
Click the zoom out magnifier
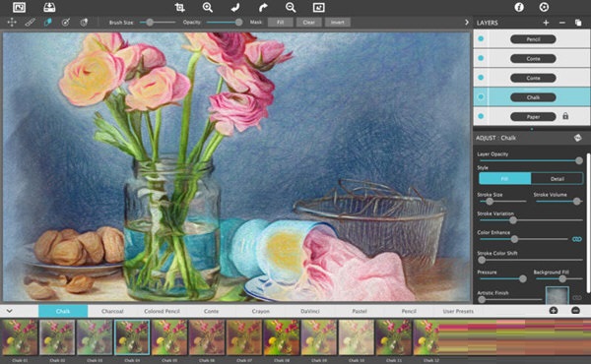point(291,8)
